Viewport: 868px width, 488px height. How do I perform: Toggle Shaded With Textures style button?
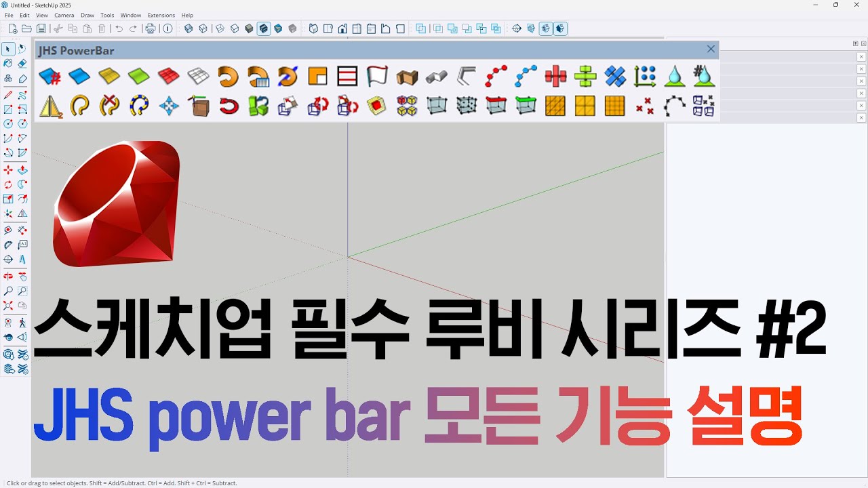(278, 28)
